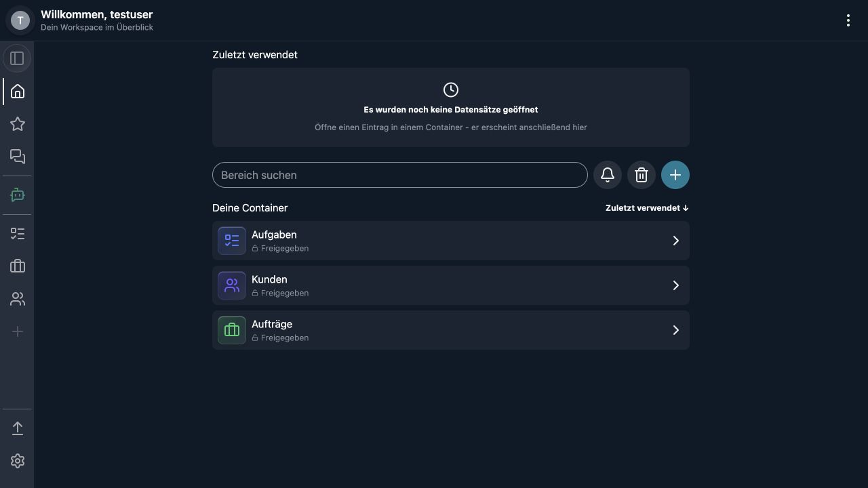Expand Kunden using its chevron

point(675,285)
